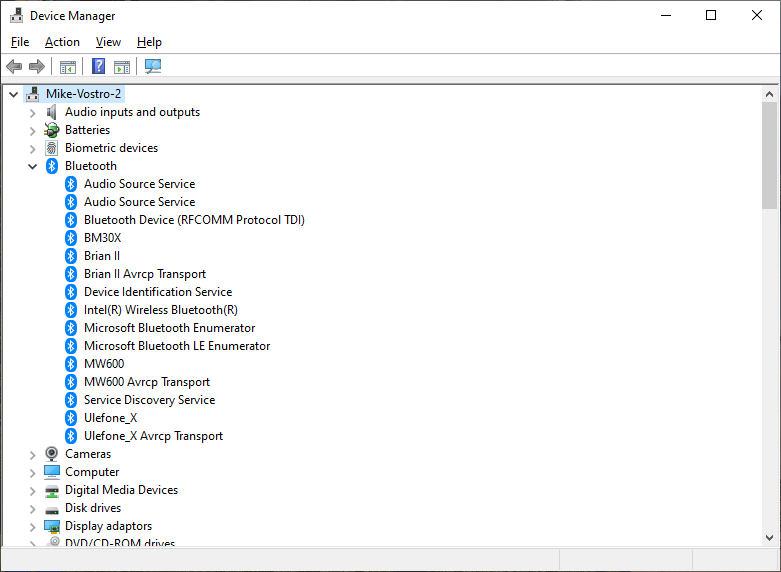Expand Audio inputs and outputs category
This screenshot has height=572, width=781.
(33, 113)
